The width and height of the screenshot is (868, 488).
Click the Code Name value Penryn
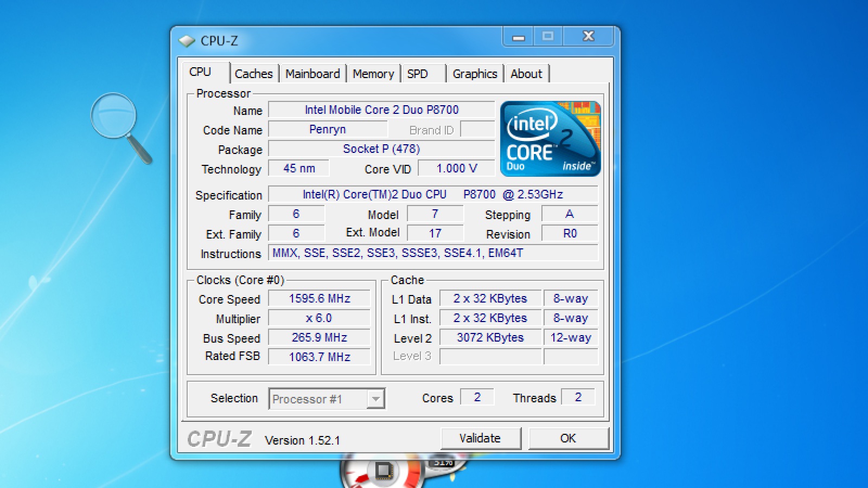tap(328, 130)
